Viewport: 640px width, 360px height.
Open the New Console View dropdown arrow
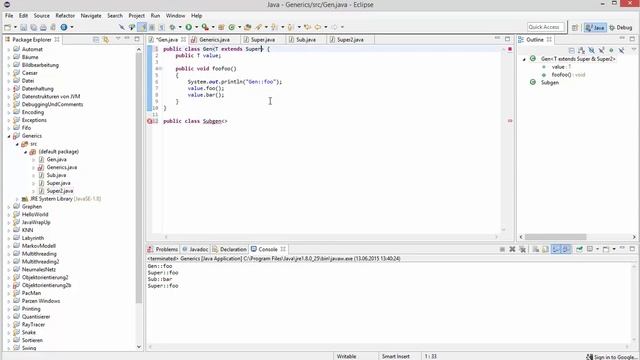click(614, 249)
